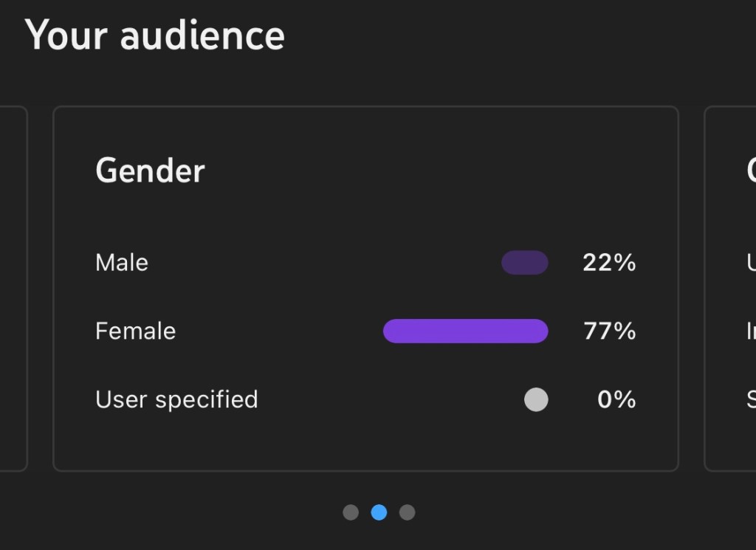The image size is (756, 550).
Task: Click third cut-off row in right card
Action: tap(751, 399)
